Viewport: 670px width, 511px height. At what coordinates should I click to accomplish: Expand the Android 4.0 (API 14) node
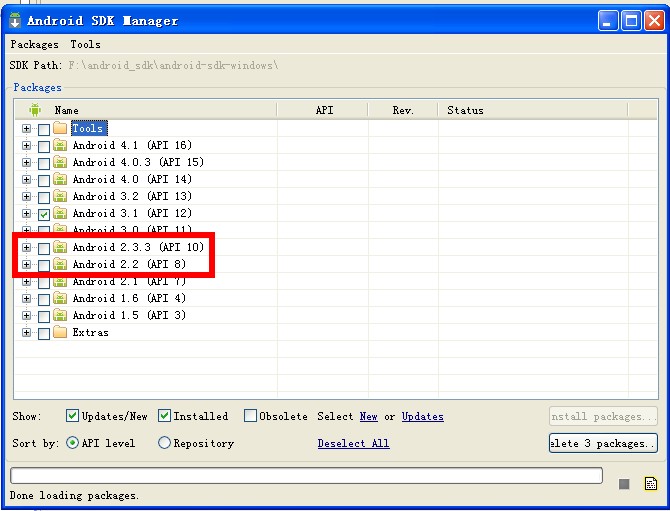point(26,179)
